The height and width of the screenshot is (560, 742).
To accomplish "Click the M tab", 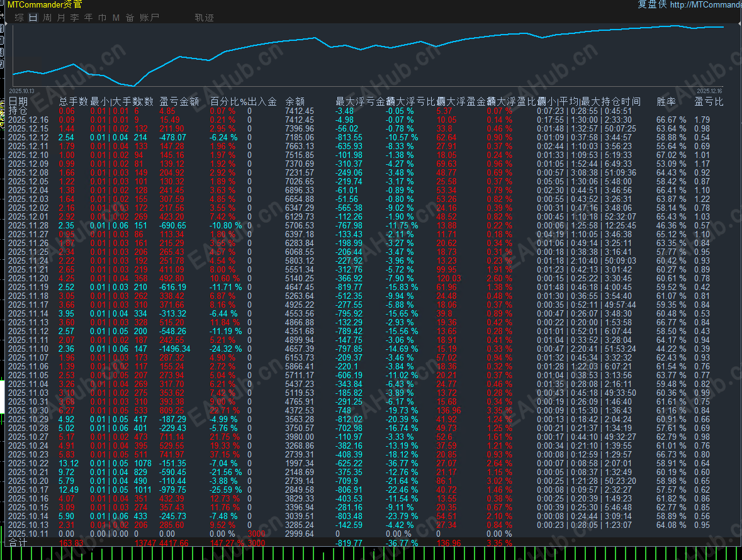I will pos(116,18).
